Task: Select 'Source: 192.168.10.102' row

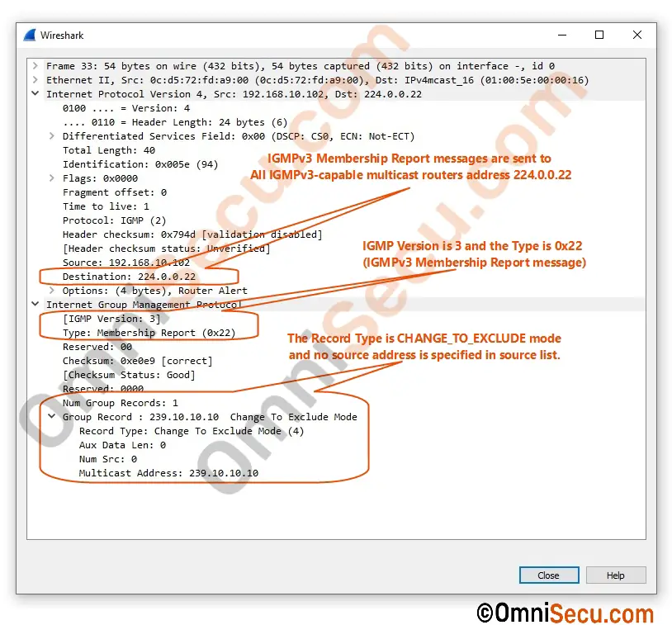Action: (x=126, y=263)
